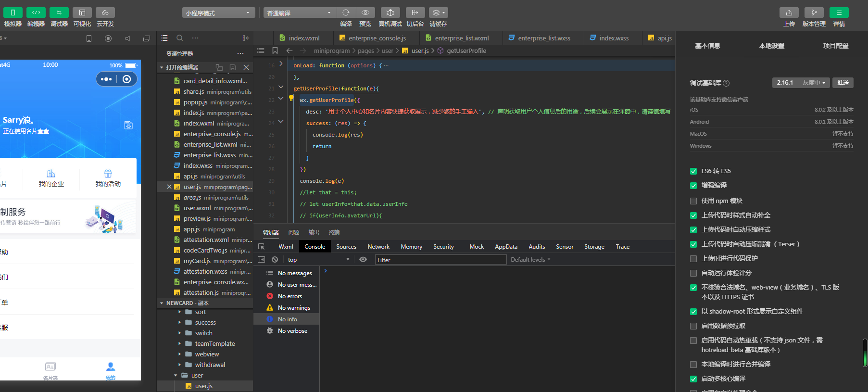The height and width of the screenshot is (392, 868).
Task: Expand the webview folder in tree
Action: pyautogui.click(x=207, y=354)
